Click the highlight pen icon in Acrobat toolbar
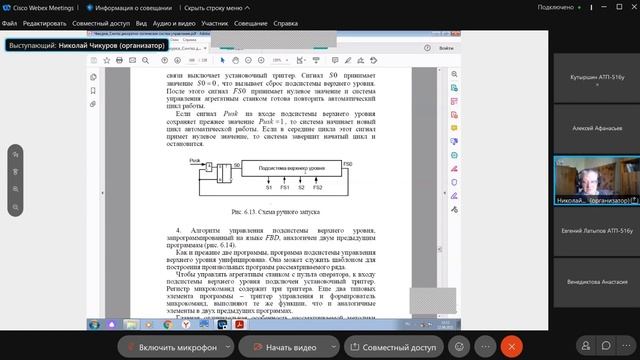The height and width of the screenshot is (360, 640). pyautogui.click(x=348, y=60)
